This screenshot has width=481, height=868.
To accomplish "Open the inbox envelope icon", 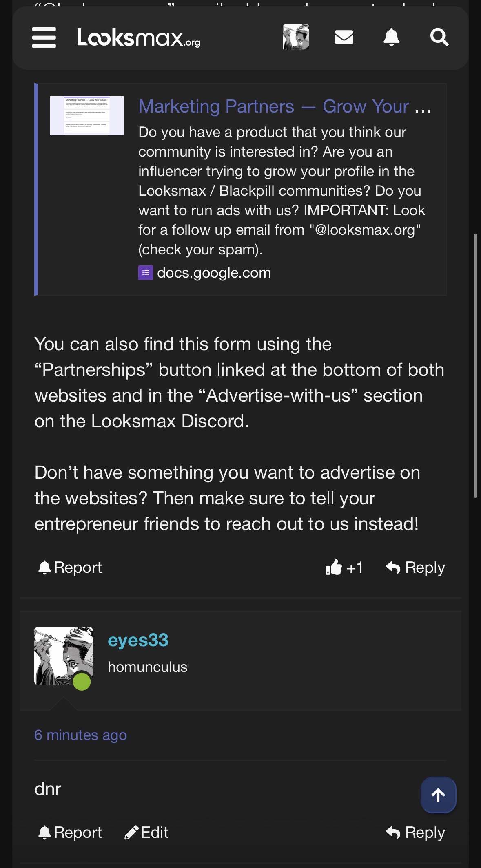I will click(x=344, y=37).
